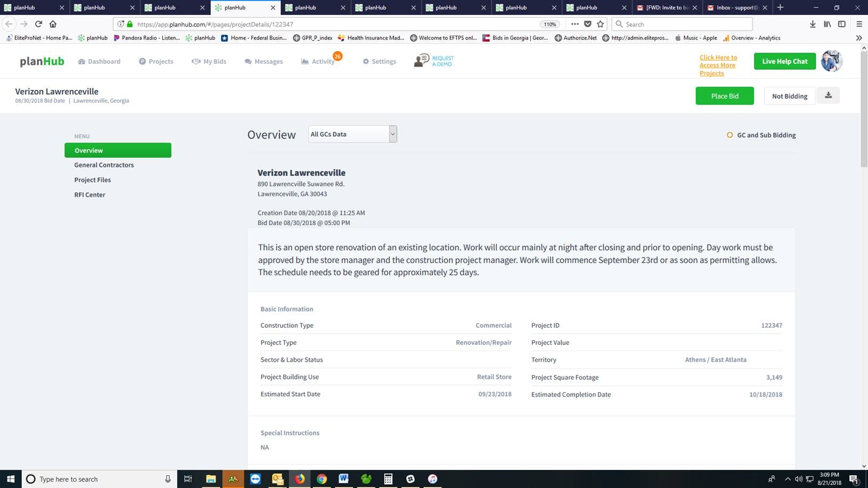Open Activity in the navigation
The width and height of the screenshot is (868, 488).
click(318, 61)
